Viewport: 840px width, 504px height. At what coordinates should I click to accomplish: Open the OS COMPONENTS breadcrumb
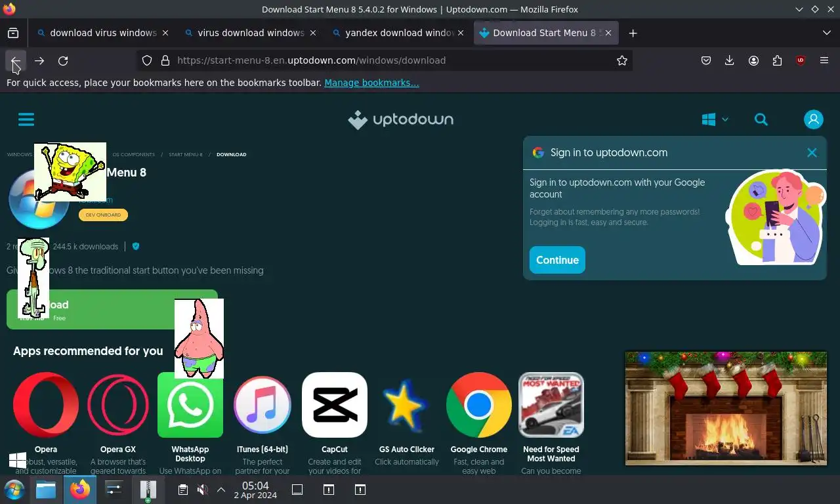(133, 155)
